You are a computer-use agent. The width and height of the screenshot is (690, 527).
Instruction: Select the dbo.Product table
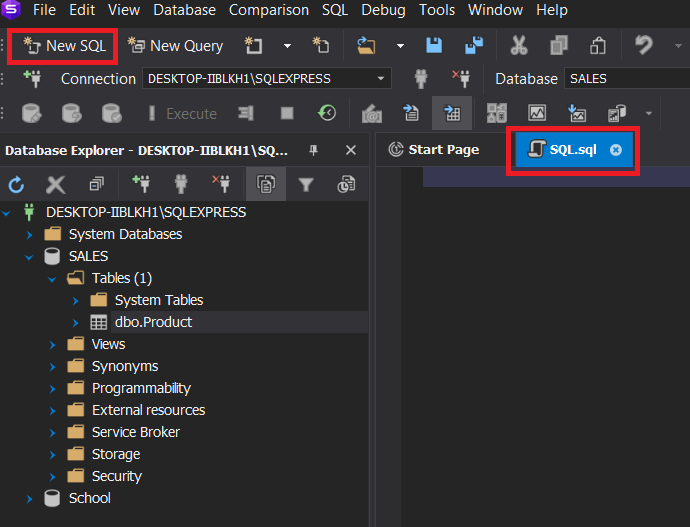pos(153,322)
